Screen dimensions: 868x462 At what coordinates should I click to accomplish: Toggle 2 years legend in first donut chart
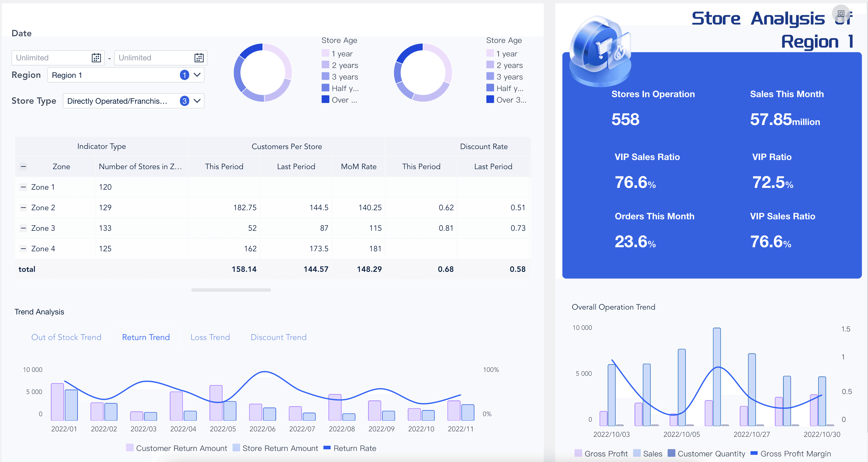tap(340, 65)
